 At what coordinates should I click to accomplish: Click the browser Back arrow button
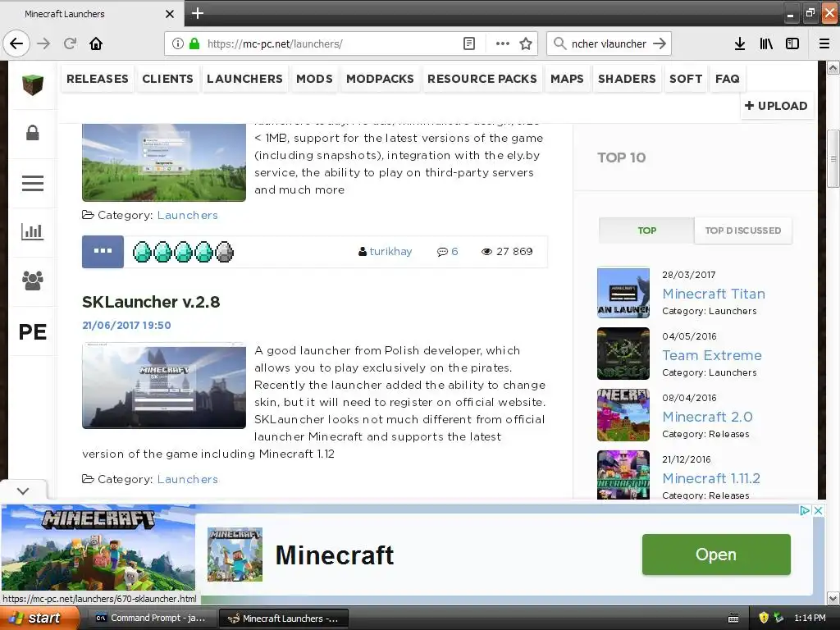[16, 43]
